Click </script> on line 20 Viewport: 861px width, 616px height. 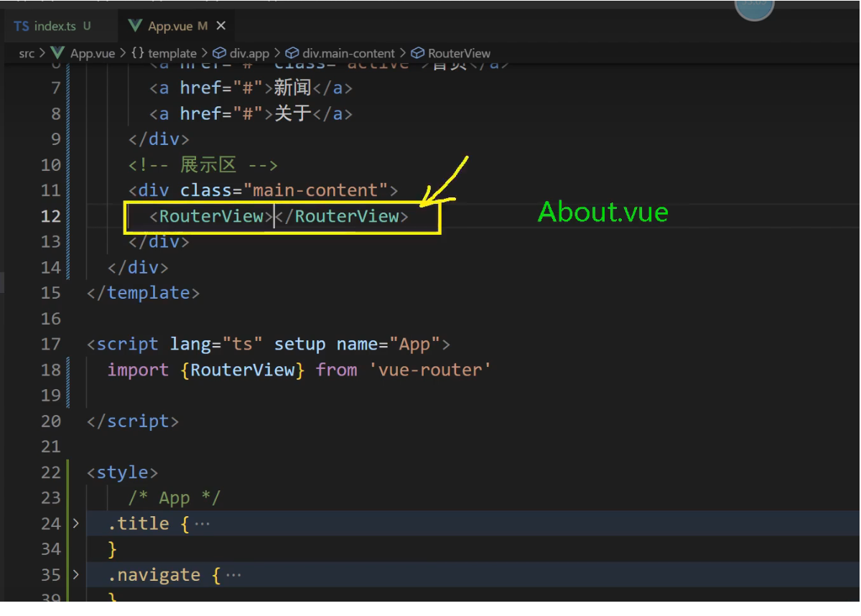point(133,421)
